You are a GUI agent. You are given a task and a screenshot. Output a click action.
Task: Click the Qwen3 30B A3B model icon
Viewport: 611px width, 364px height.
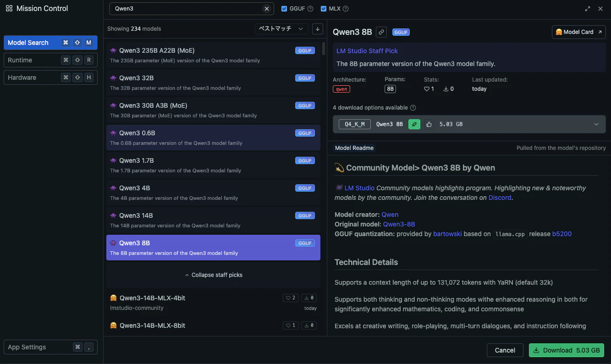coord(113,105)
